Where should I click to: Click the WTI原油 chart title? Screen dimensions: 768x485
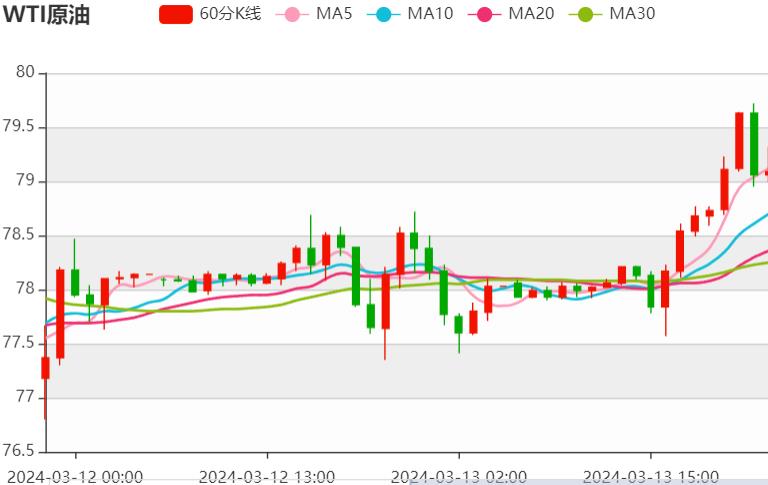[46, 15]
